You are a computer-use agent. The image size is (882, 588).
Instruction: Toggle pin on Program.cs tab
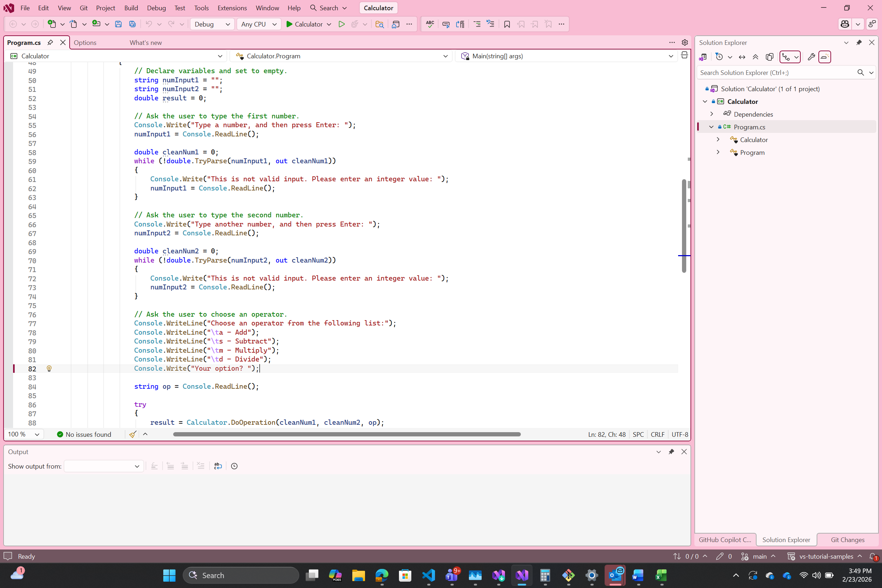pyautogui.click(x=50, y=42)
